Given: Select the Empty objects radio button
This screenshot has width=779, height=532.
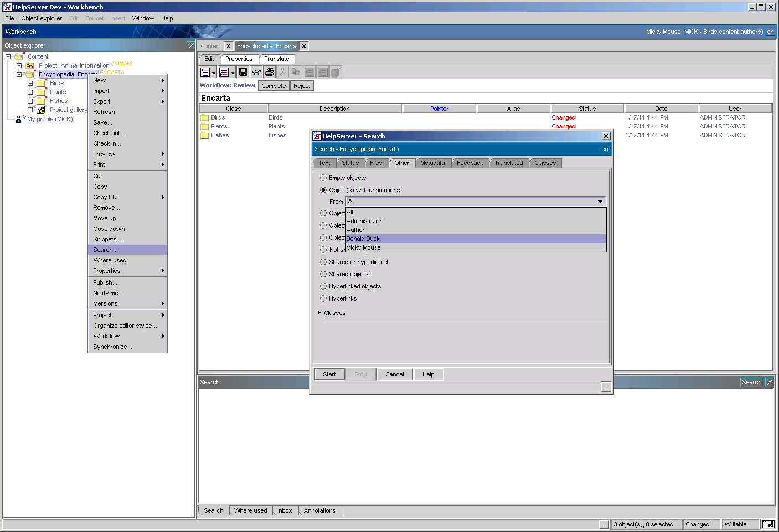Looking at the screenshot, I should [x=323, y=178].
